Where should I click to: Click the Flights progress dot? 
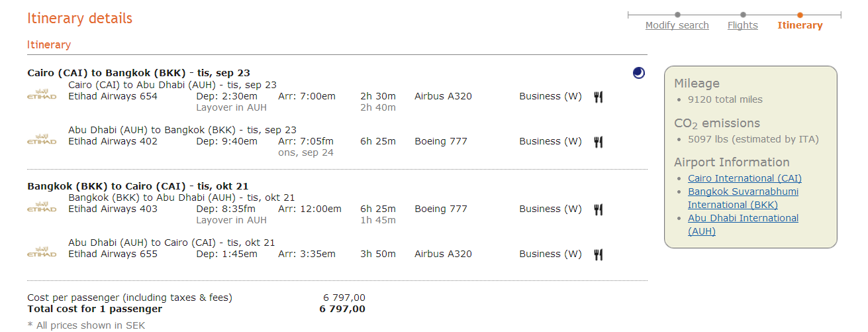[x=743, y=15]
